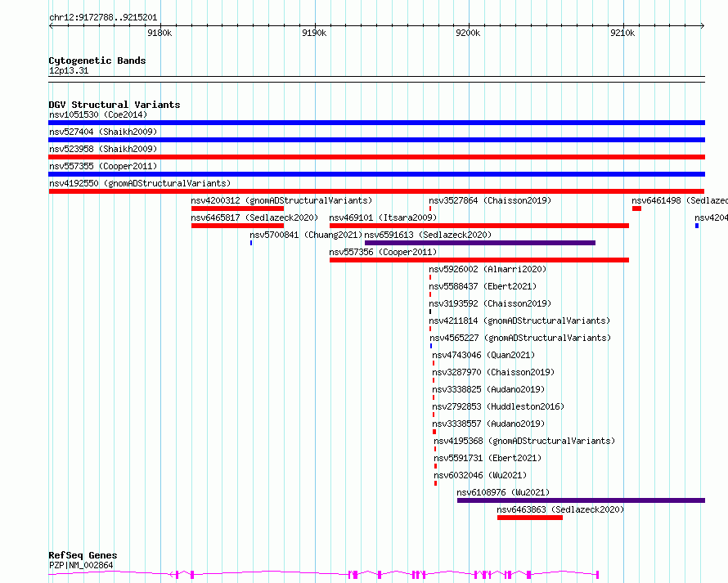The width and height of the screenshot is (728, 583).
Task: Click the 9190k ruler tick label
Action: coord(314,33)
